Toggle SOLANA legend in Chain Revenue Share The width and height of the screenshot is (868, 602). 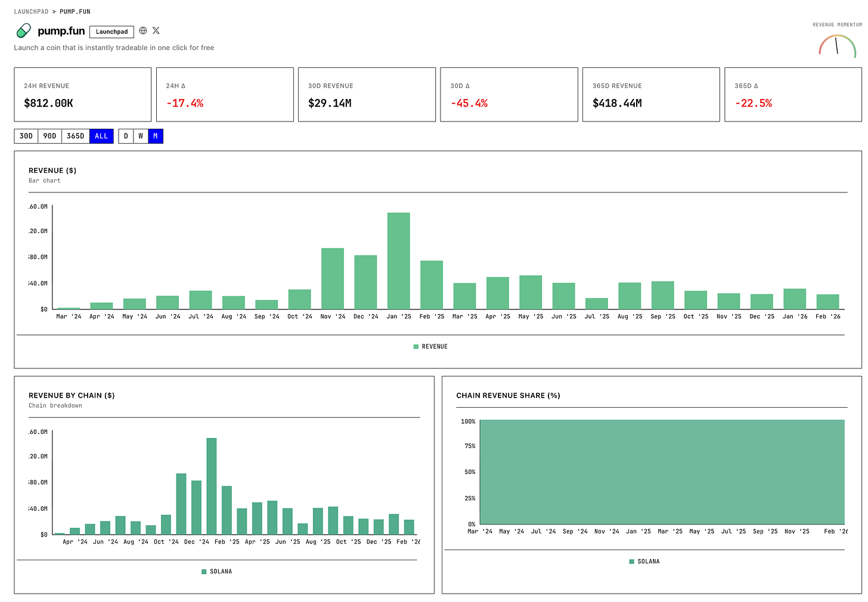(644, 561)
